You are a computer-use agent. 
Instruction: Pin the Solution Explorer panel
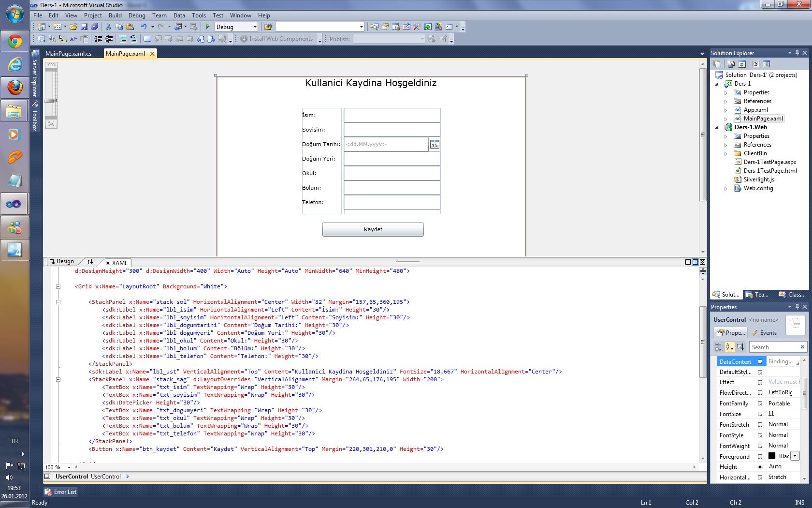797,53
